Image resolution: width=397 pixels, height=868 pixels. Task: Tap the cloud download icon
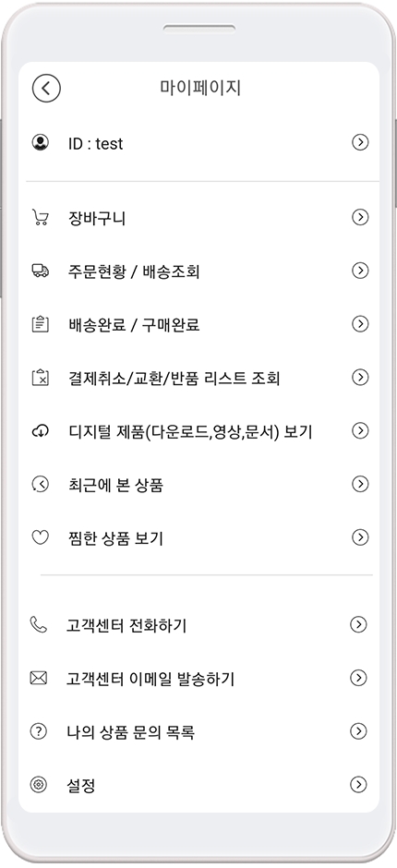click(40, 430)
